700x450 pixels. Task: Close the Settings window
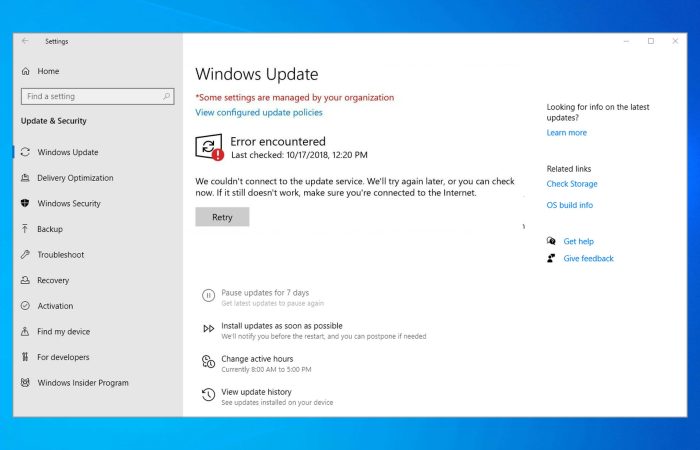(675, 41)
